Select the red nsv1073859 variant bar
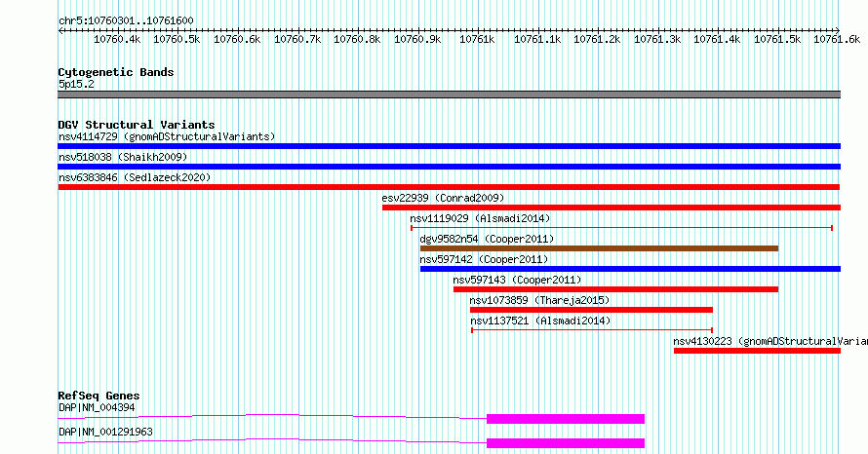Image resolution: width=868 pixels, height=454 pixels. coord(591,310)
